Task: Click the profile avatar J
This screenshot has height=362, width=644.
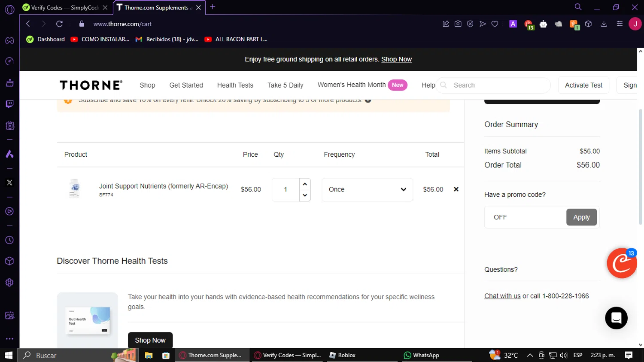Action: click(635, 24)
